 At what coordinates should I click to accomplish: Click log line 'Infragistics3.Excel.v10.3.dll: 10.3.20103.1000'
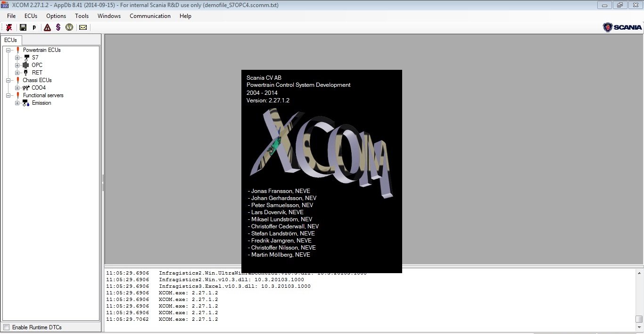pyautogui.click(x=235, y=286)
